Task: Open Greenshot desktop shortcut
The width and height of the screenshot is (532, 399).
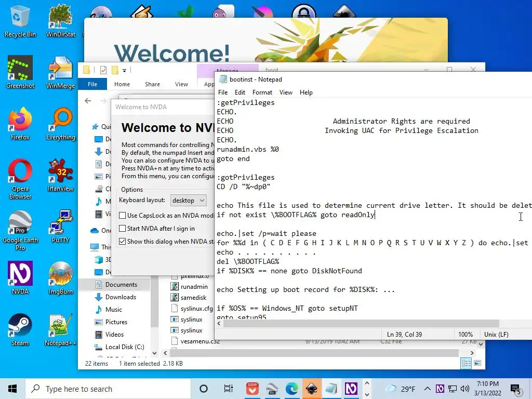Action: [x=20, y=72]
